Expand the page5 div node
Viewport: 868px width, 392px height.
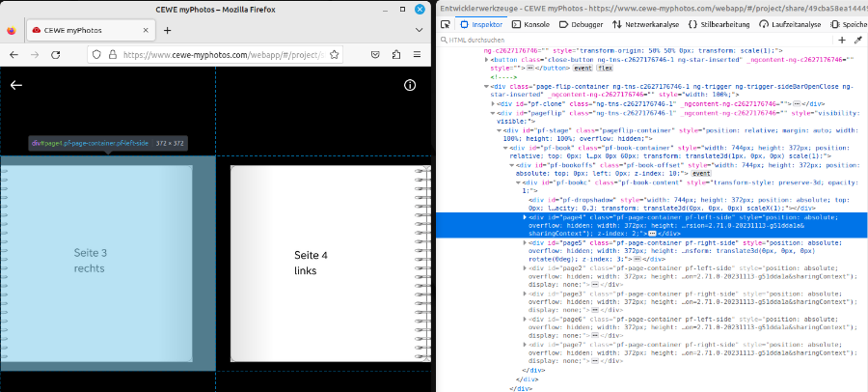525,243
